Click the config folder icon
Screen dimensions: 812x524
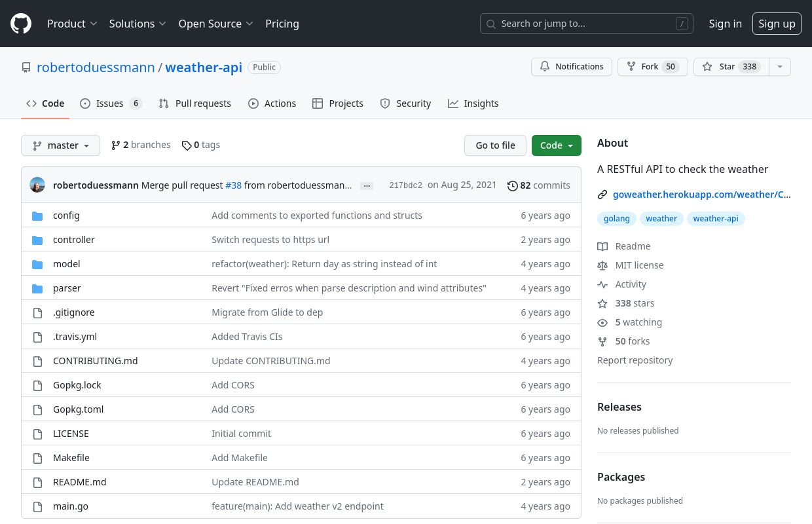pyautogui.click(x=38, y=215)
